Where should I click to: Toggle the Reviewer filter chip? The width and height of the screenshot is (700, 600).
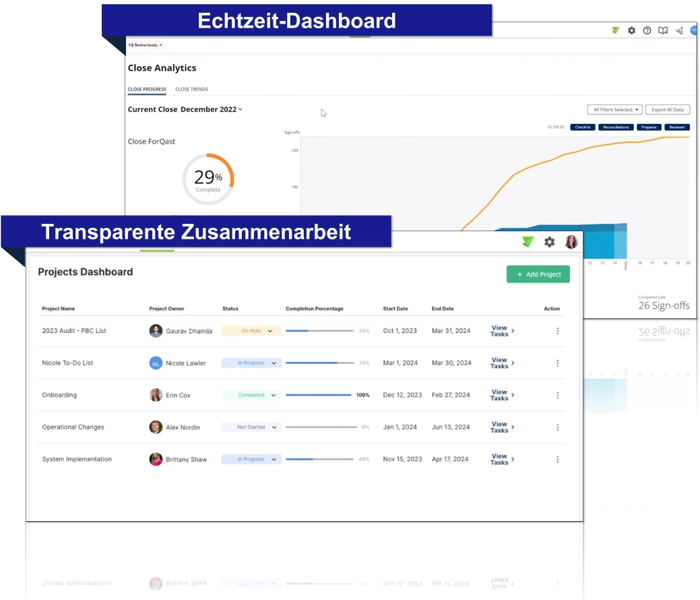[x=677, y=127]
